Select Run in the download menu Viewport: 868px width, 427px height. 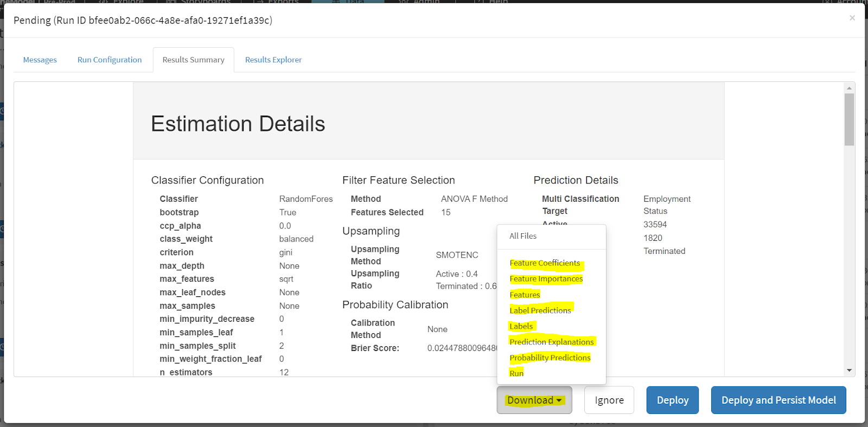click(516, 373)
